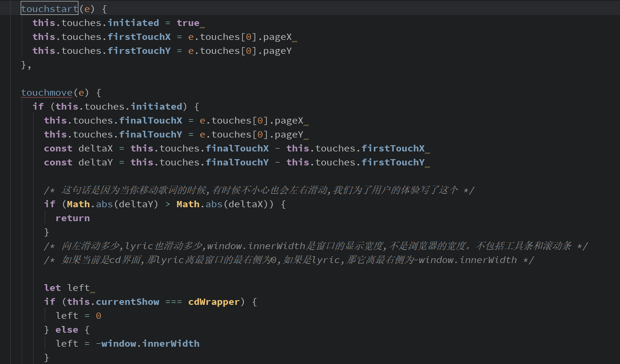Click the comment mentioning window.innerWidth是窗口的显示宽度

pyautogui.click(x=316, y=246)
